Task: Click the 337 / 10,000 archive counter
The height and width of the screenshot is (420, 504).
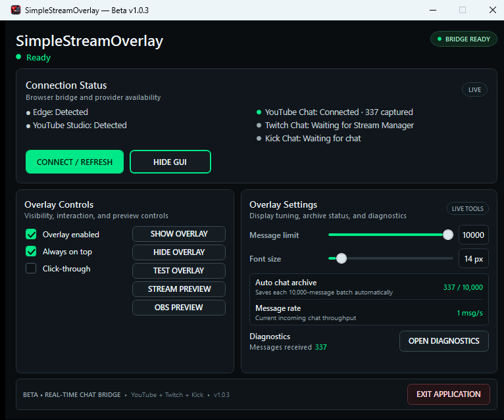Action: tap(463, 287)
